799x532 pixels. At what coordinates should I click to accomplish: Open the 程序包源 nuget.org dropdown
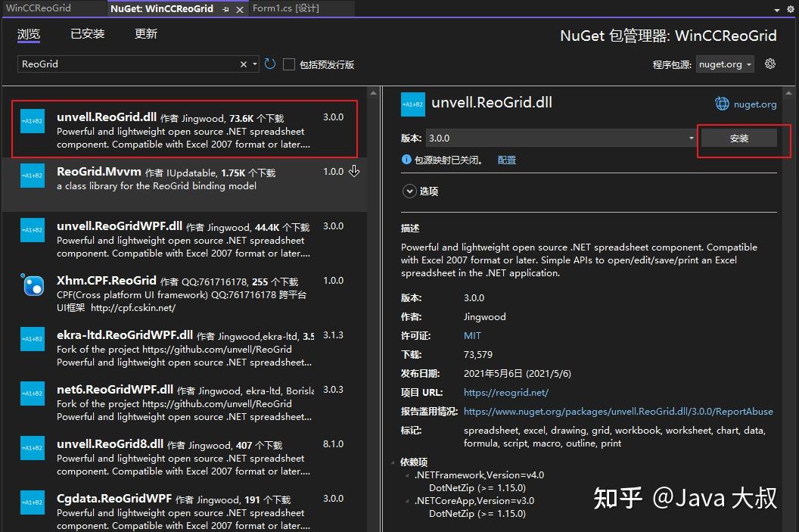tap(725, 64)
